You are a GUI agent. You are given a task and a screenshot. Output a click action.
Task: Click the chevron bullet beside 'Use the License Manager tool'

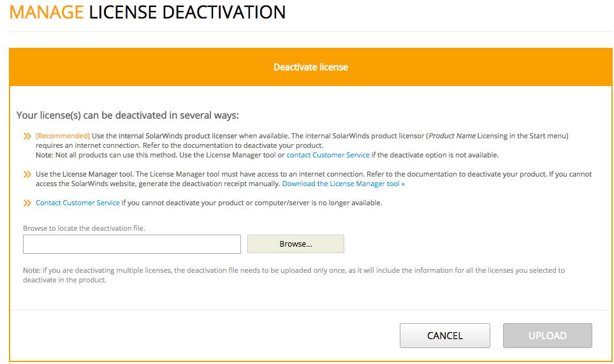click(x=27, y=174)
